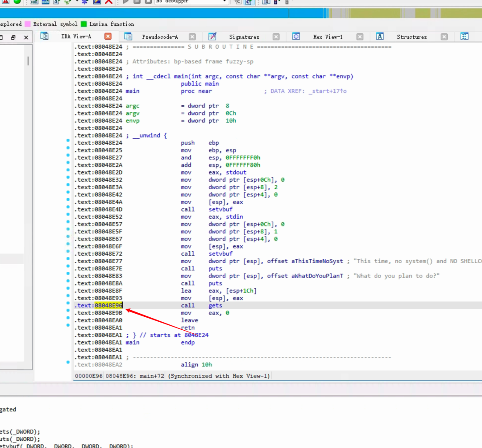Click the left panel float/restore icon

(13, 37)
